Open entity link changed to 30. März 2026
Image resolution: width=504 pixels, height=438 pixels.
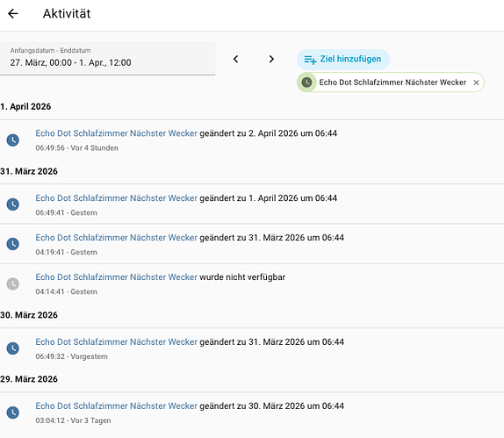tap(116, 406)
